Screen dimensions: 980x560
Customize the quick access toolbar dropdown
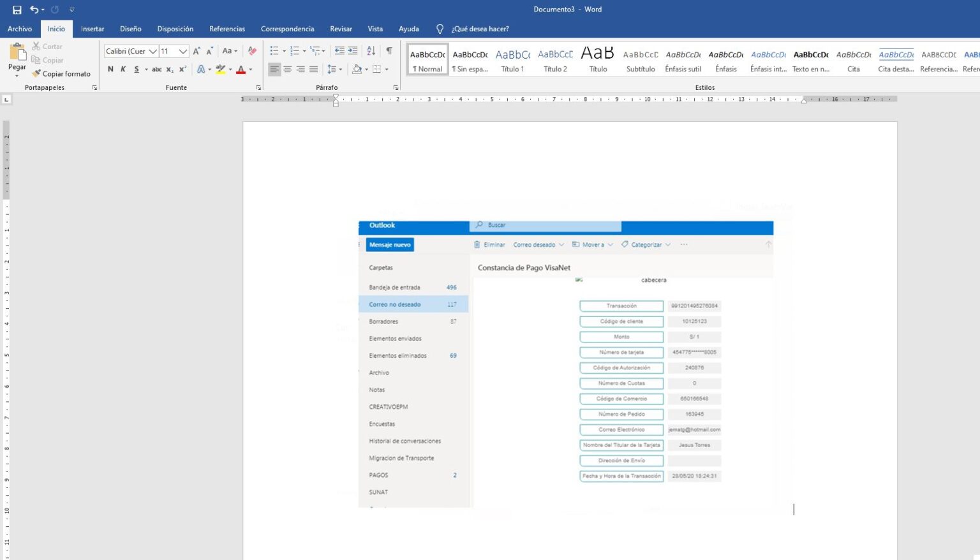click(72, 10)
